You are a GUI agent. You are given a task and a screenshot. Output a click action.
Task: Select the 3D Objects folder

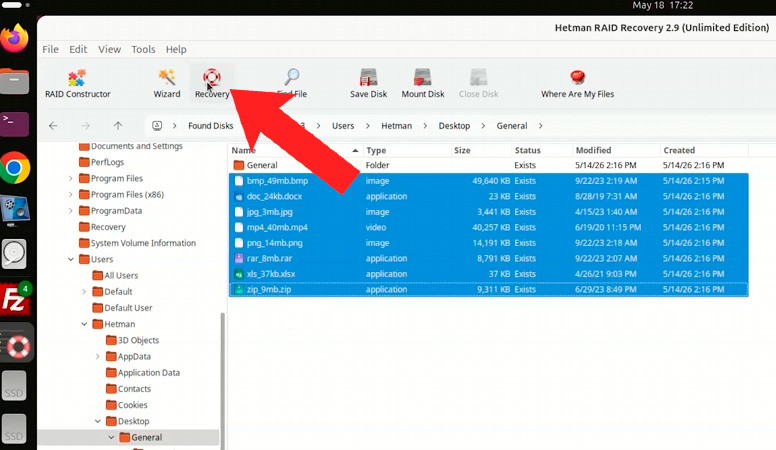[x=132, y=340]
